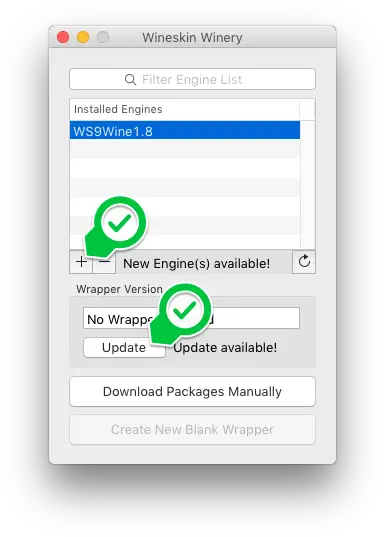Click the Update available! label
Screen dimensions: 384x537
pyautogui.click(x=225, y=348)
